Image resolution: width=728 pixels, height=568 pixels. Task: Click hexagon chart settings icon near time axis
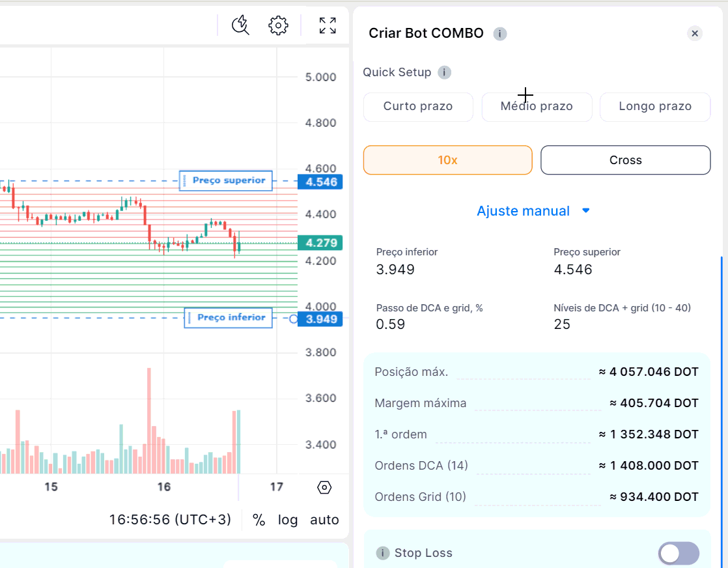pyautogui.click(x=324, y=487)
